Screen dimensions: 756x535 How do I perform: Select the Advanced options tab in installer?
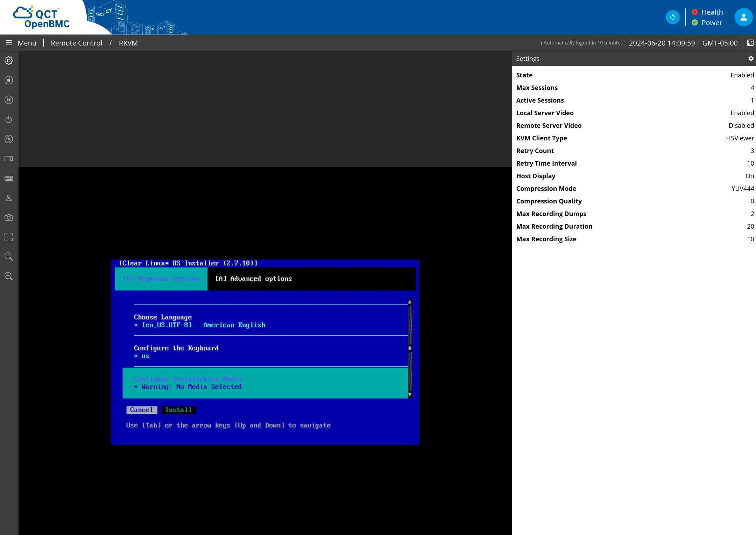pyautogui.click(x=254, y=279)
